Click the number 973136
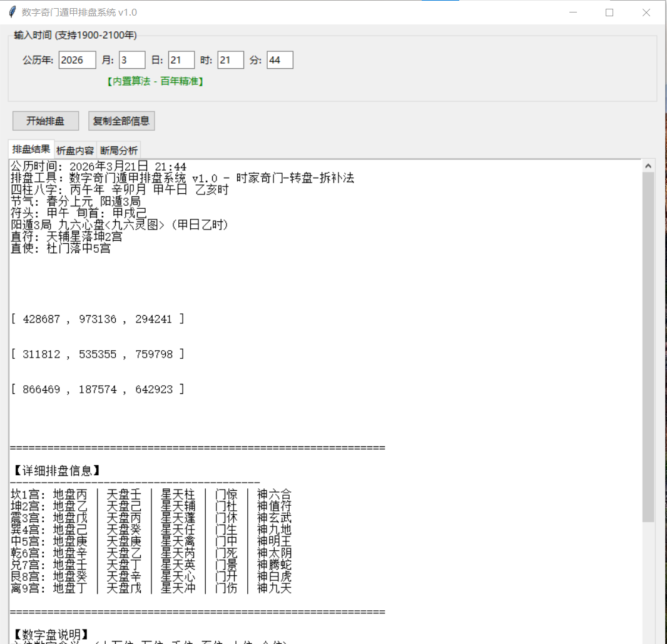Image resolution: width=667 pixels, height=644 pixels. pos(98,319)
